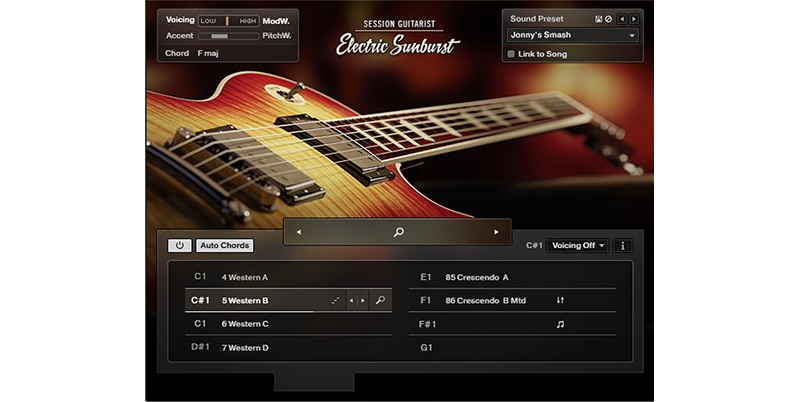800x402 pixels.
Task: Go to the previous sound preset
Action: click(622, 19)
